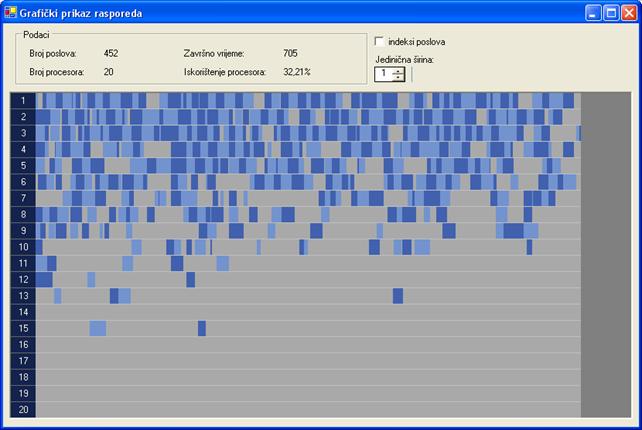Select the processor row header 13
This screenshot has width=642, height=430.
[x=23, y=296]
